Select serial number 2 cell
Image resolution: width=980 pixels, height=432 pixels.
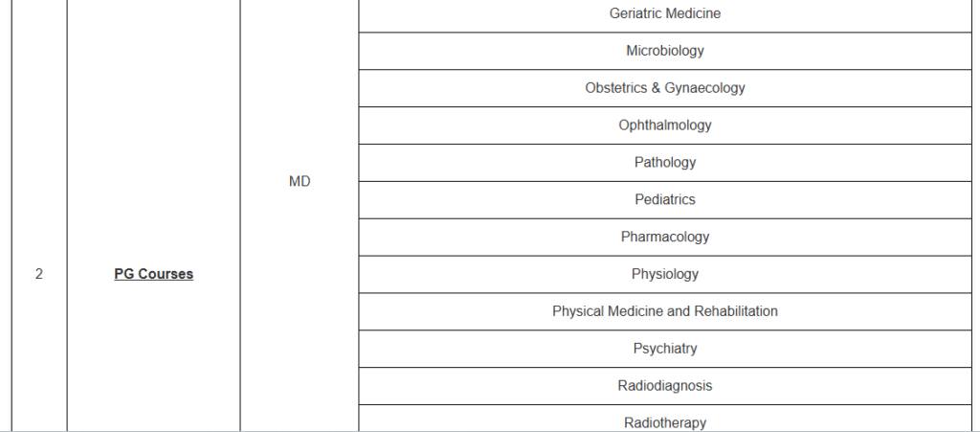pyautogui.click(x=38, y=274)
